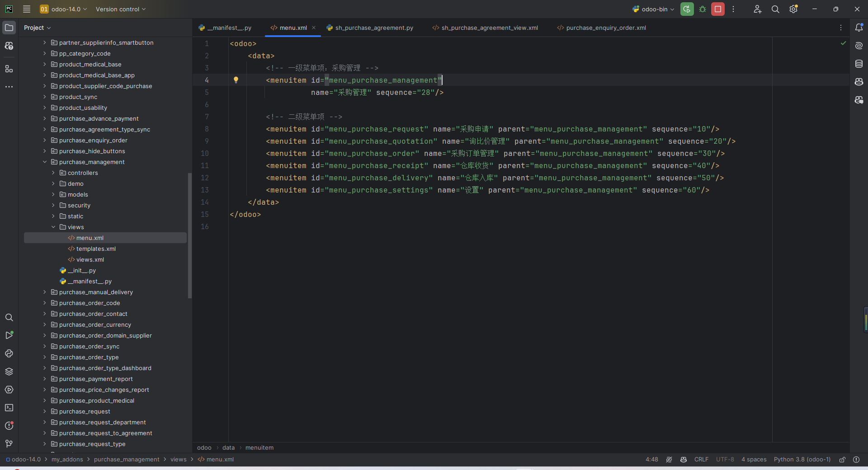Click the intention lightbulb on line 4

pyautogui.click(x=236, y=80)
